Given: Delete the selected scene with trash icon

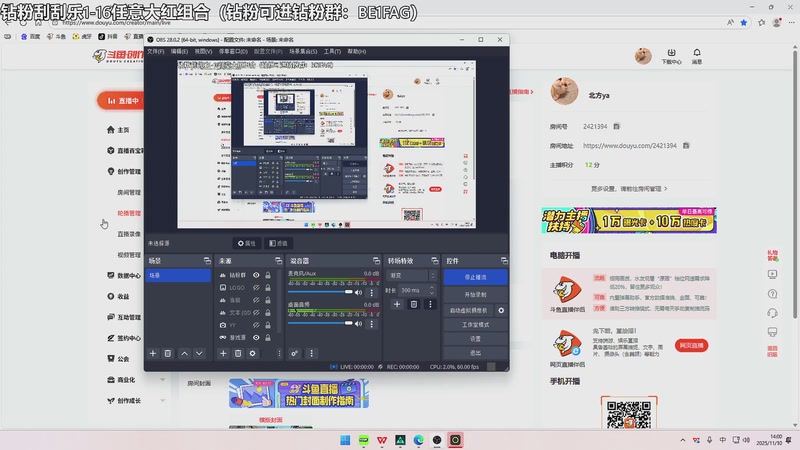Looking at the screenshot, I should [167, 353].
